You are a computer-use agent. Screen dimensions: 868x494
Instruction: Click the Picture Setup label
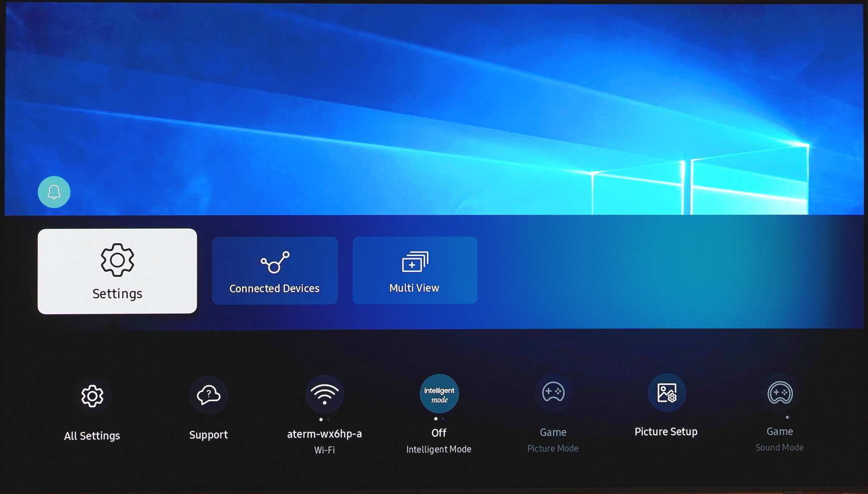(x=666, y=432)
